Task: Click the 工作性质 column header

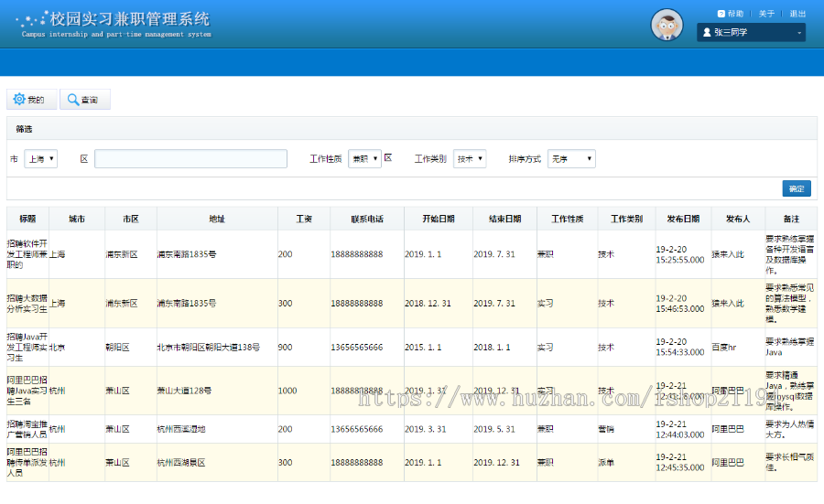Action: coord(567,219)
